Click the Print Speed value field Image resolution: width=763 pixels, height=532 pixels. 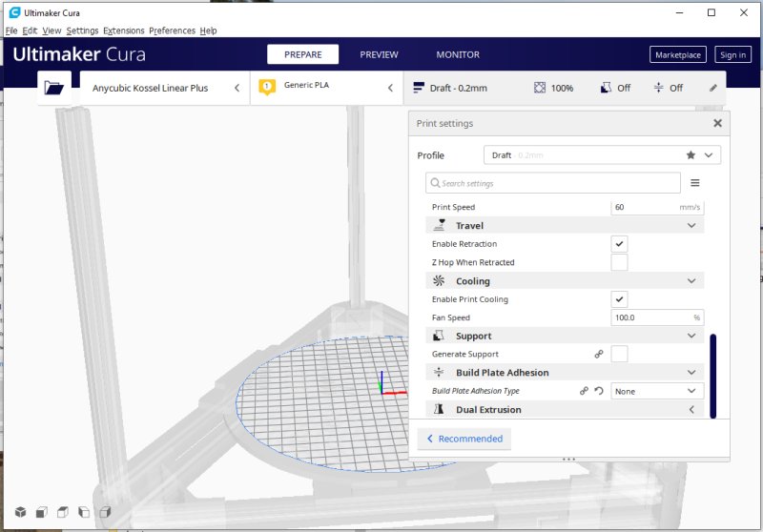(x=657, y=207)
